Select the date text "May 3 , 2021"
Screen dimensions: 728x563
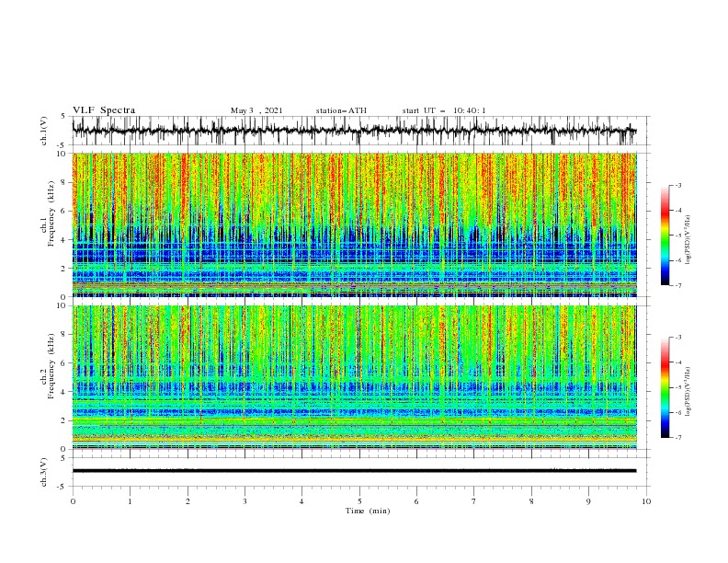tap(256, 110)
